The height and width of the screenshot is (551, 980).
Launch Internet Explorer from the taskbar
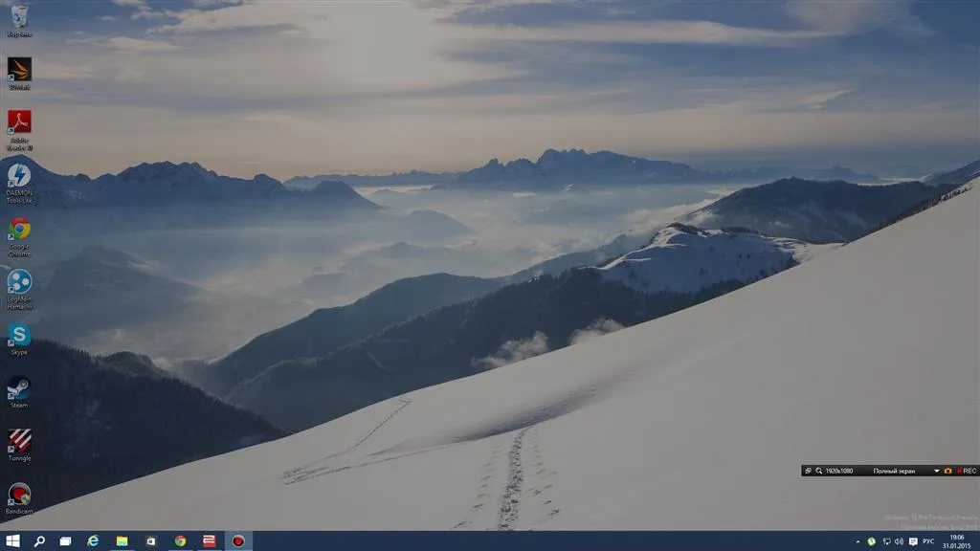click(93, 541)
